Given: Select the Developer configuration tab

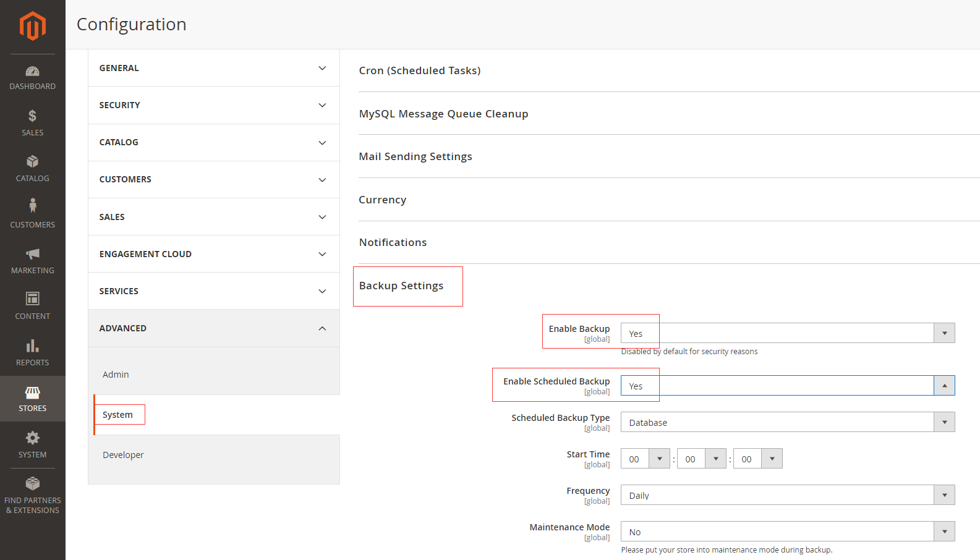Looking at the screenshot, I should pos(123,455).
